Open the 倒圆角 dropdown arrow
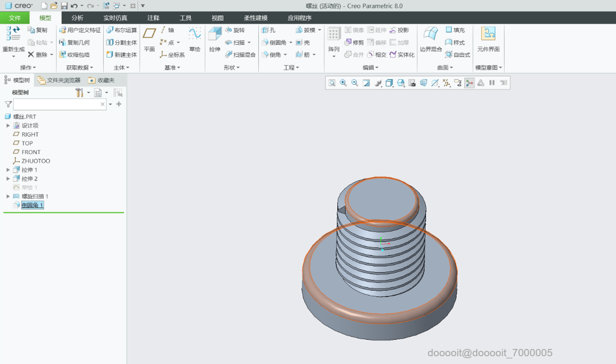Image resolution: width=616 pixels, height=364 pixels. [x=291, y=43]
